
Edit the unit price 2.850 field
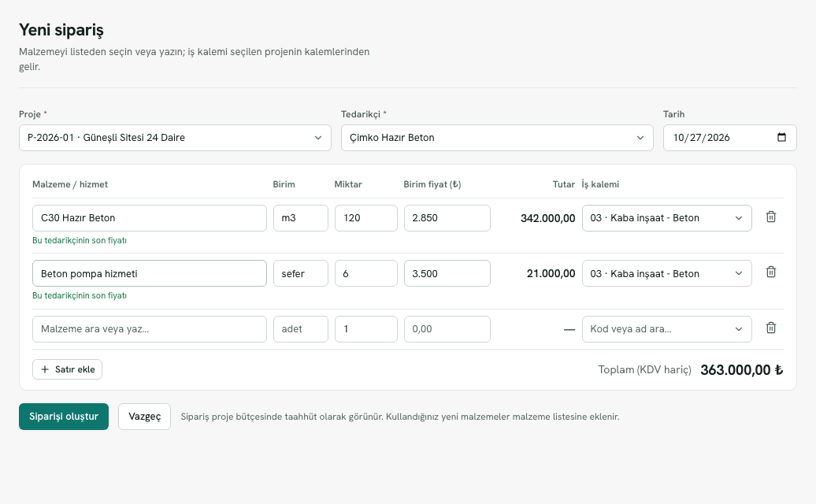click(447, 218)
